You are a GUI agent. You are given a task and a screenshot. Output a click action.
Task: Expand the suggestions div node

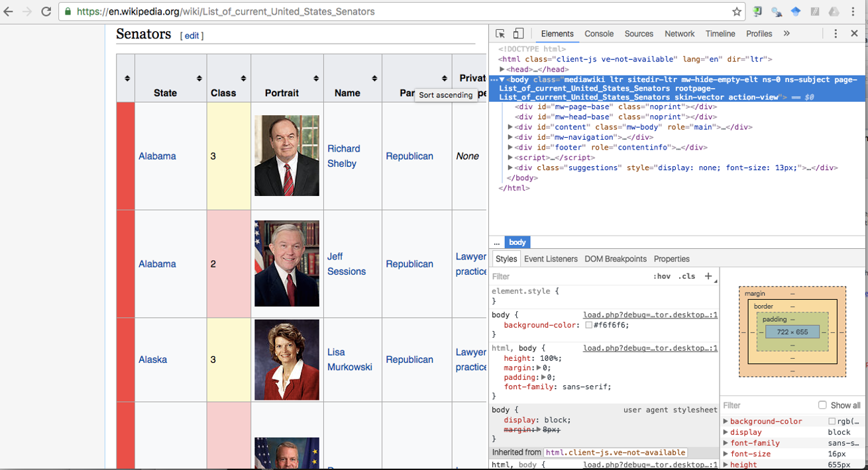pos(510,168)
